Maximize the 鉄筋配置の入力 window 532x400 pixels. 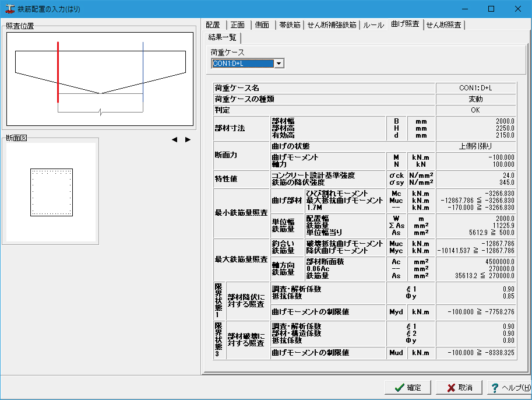[491, 9]
